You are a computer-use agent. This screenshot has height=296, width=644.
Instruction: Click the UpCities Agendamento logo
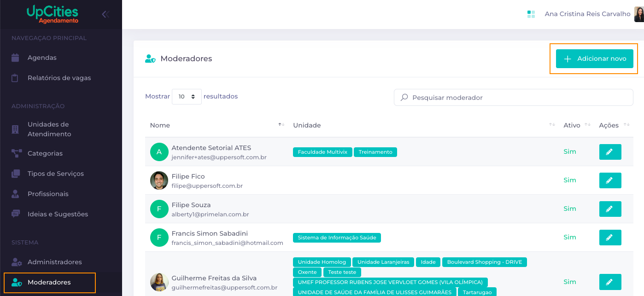(x=52, y=14)
